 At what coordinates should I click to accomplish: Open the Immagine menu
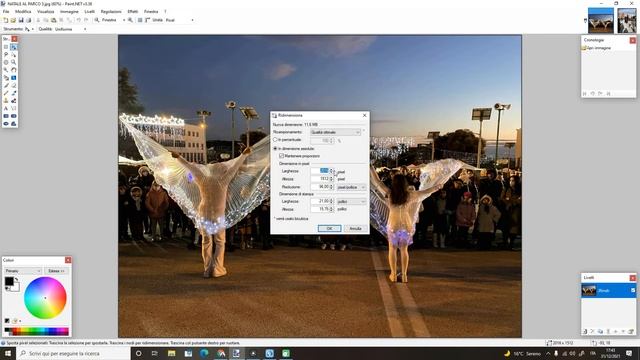point(69,11)
